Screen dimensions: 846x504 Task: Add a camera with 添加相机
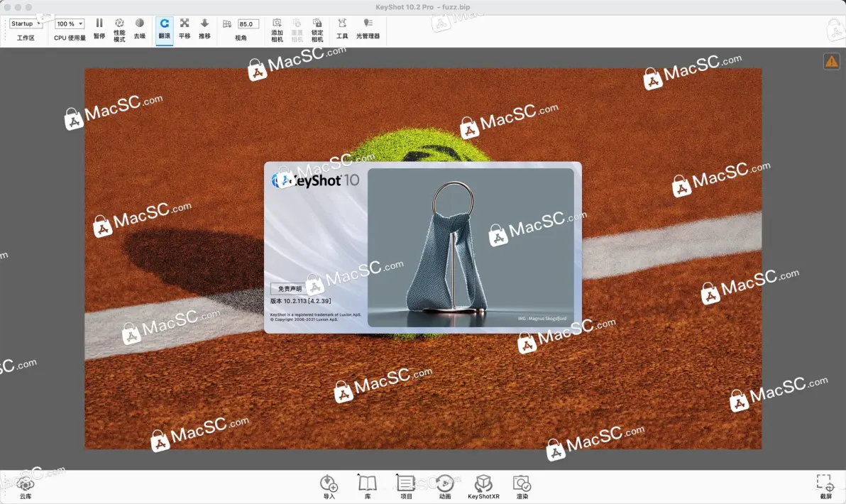[277, 30]
